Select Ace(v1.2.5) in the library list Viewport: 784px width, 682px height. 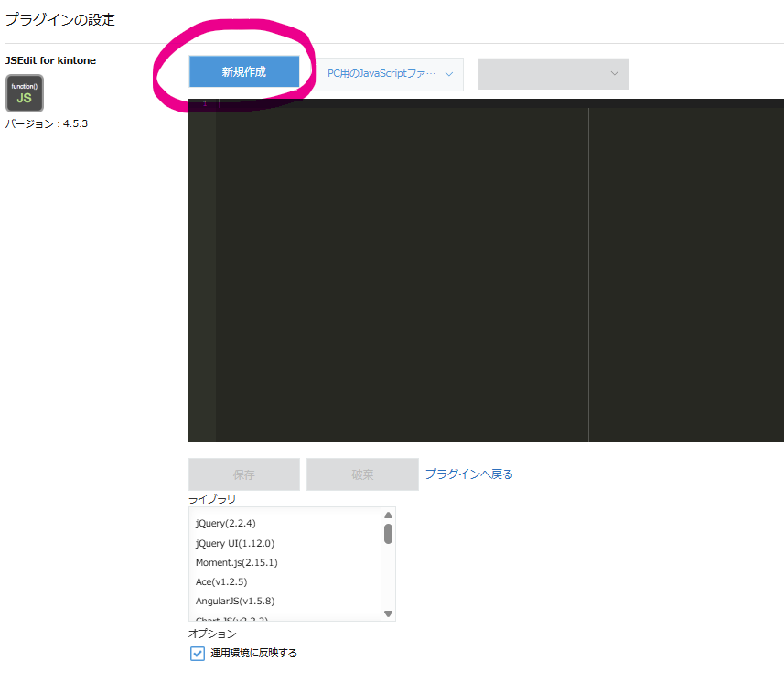pyautogui.click(x=221, y=581)
